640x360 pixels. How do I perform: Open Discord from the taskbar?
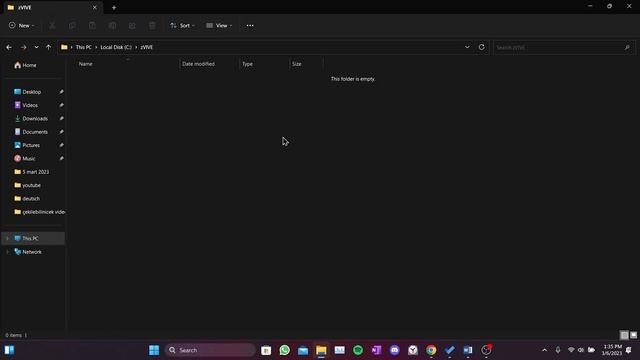[395, 350]
